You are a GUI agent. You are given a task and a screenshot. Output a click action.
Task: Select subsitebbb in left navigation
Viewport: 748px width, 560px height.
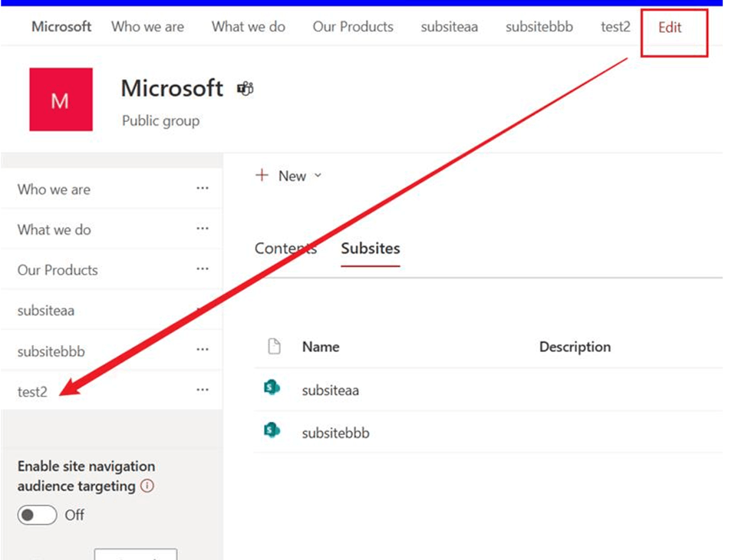pyautogui.click(x=51, y=351)
